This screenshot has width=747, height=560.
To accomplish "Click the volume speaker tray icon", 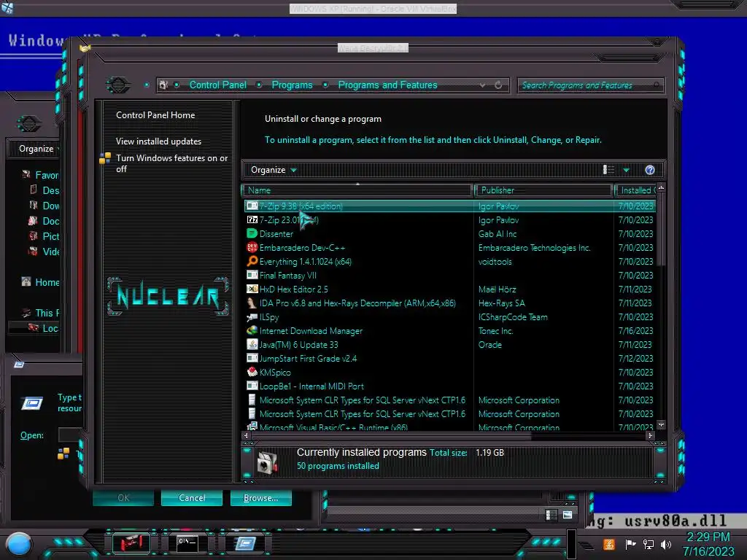I will tap(666, 544).
